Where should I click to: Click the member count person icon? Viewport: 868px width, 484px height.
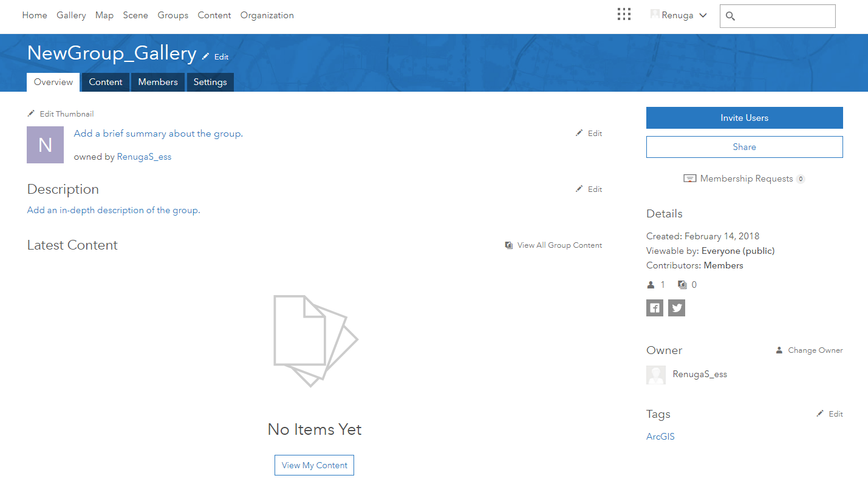coord(650,284)
